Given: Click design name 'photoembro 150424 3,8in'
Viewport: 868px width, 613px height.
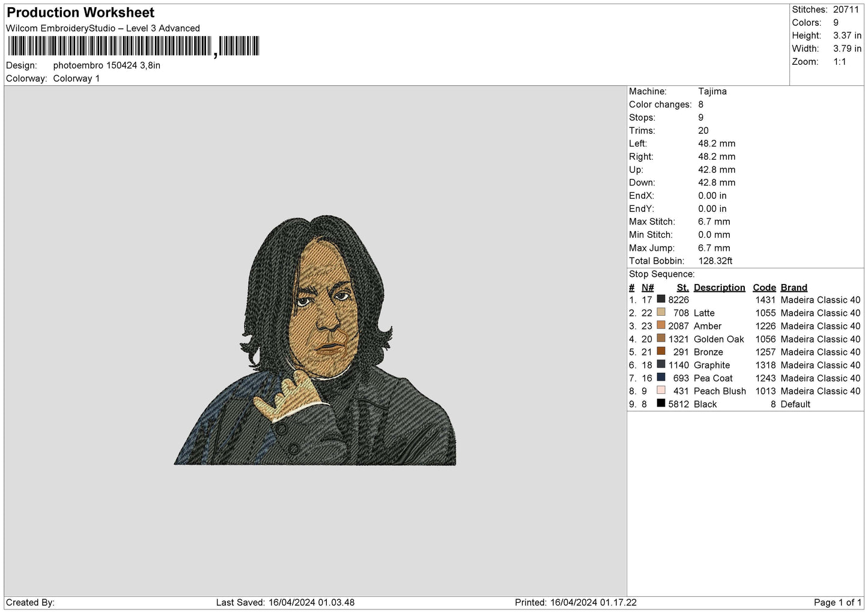Looking at the screenshot, I should (107, 65).
